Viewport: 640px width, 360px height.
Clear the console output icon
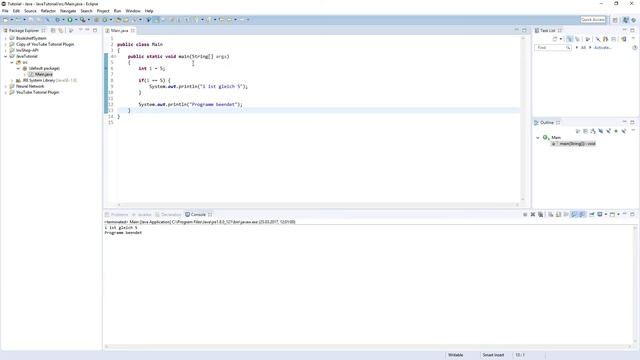click(551, 214)
